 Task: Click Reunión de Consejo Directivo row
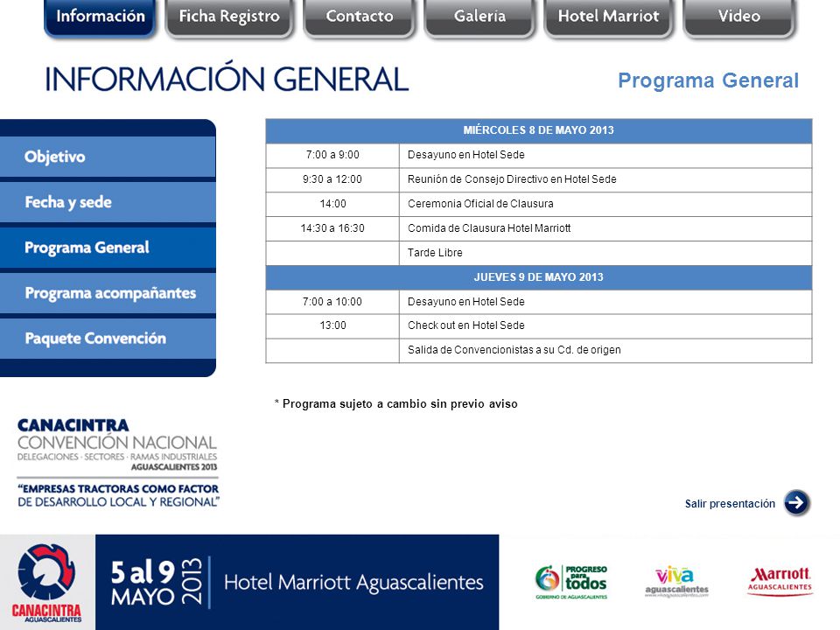(539, 179)
